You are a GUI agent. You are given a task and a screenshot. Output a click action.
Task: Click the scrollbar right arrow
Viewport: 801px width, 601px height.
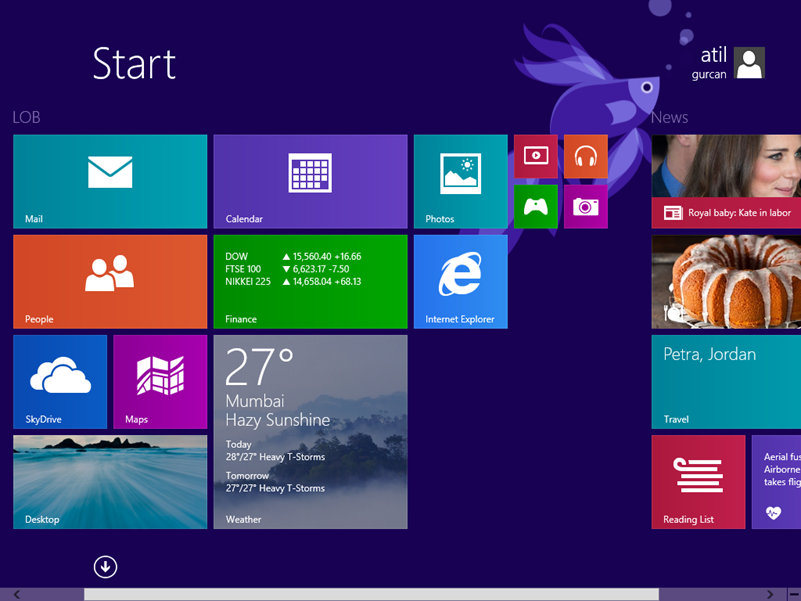(x=770, y=594)
